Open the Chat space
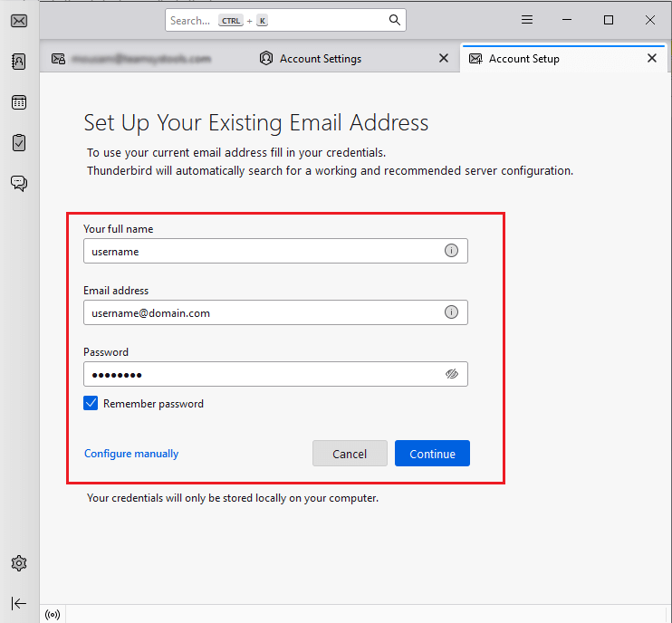 click(x=19, y=184)
